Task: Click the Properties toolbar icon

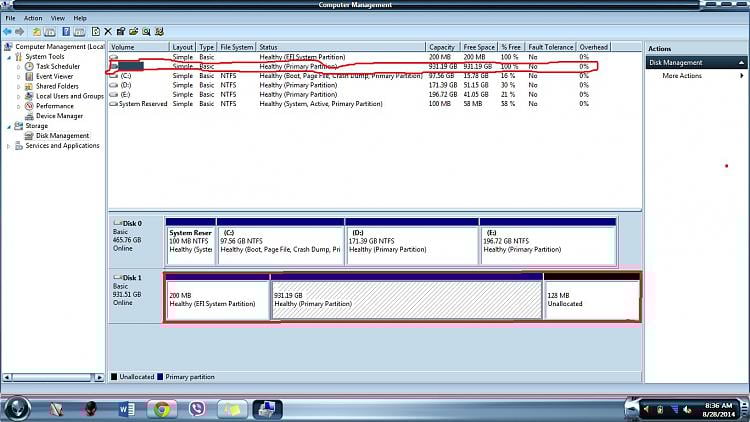Action: pyautogui.click(x=121, y=32)
